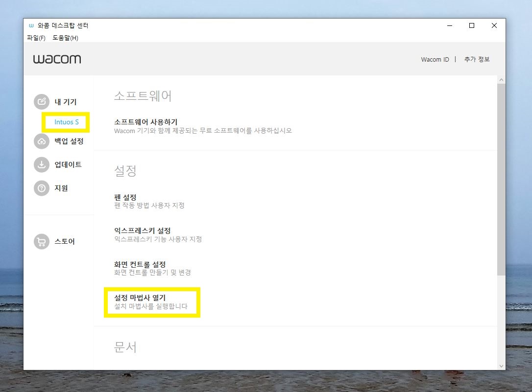The height and width of the screenshot is (392, 532).
Task: Click the Wacom 기기와 함께 제공되는 description
Action: tap(203, 131)
